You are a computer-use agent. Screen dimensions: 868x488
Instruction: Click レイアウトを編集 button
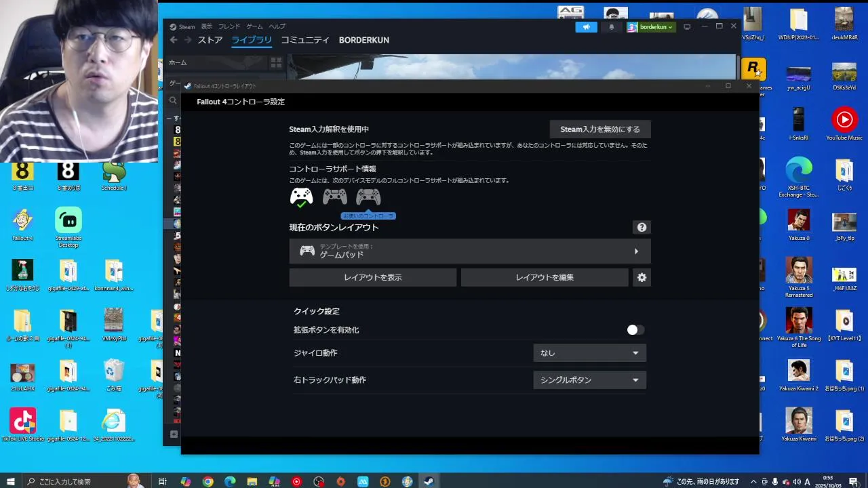tap(545, 277)
